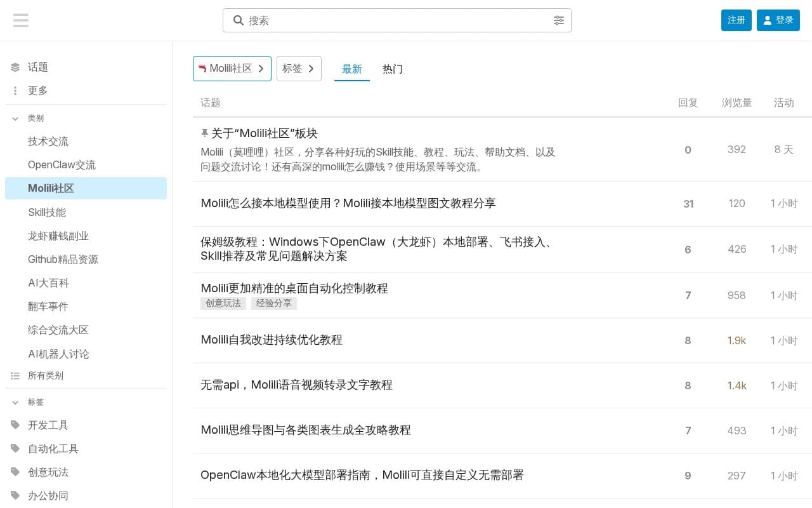Click the magnifier search icon
The width and height of the screenshot is (812, 508).
coord(239,20)
